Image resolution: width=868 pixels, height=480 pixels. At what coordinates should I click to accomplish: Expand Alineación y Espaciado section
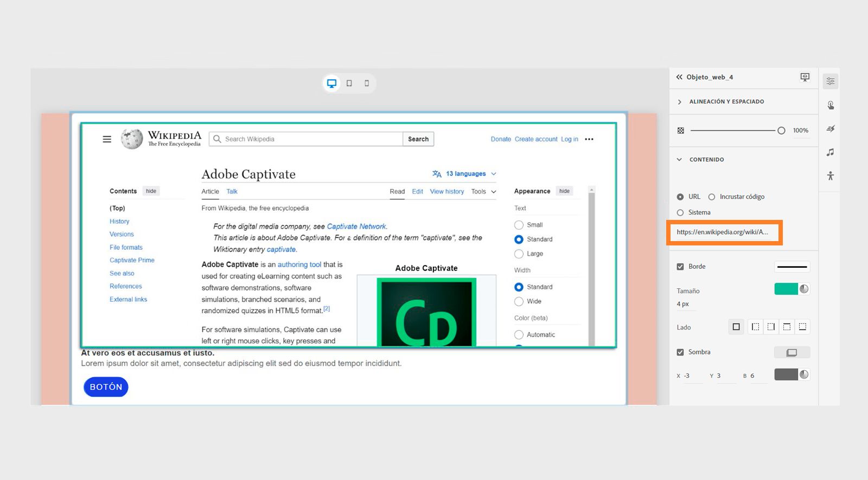680,102
